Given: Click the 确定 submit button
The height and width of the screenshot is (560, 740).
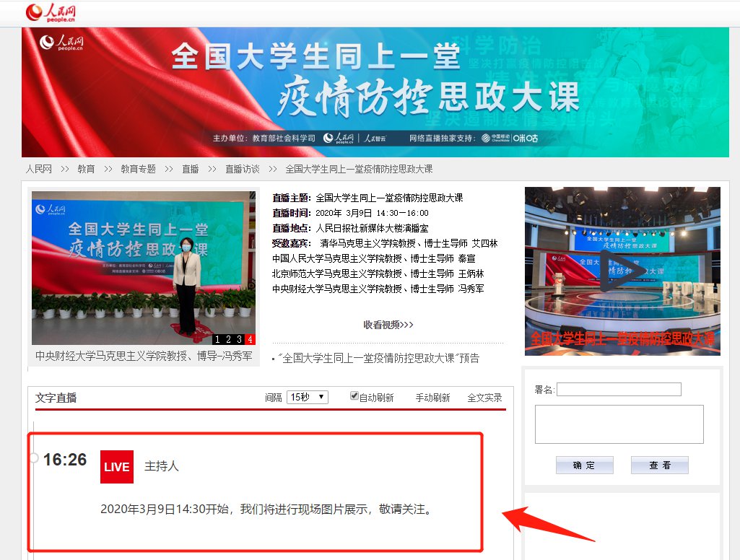Looking at the screenshot, I should (x=584, y=465).
